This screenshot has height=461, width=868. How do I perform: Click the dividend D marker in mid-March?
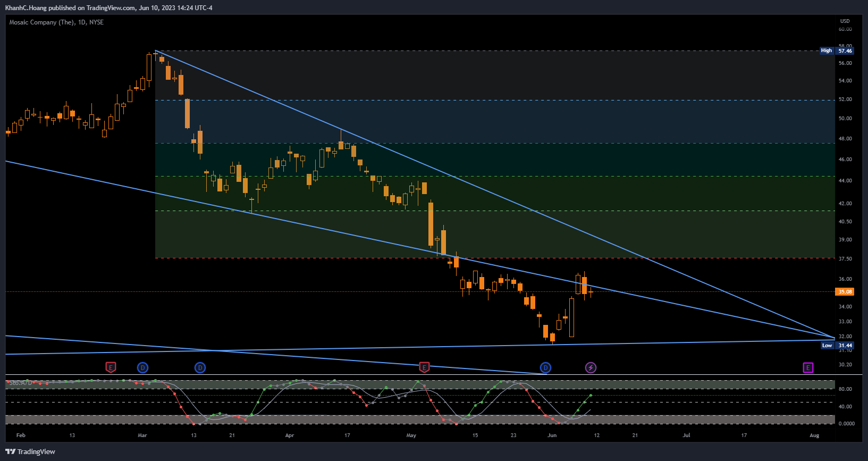(x=200, y=367)
